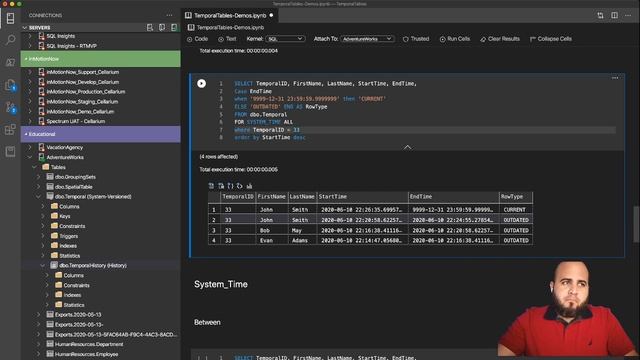Select dbo.GroupingSets table
The height and width of the screenshot is (360, 640).
click(75, 177)
